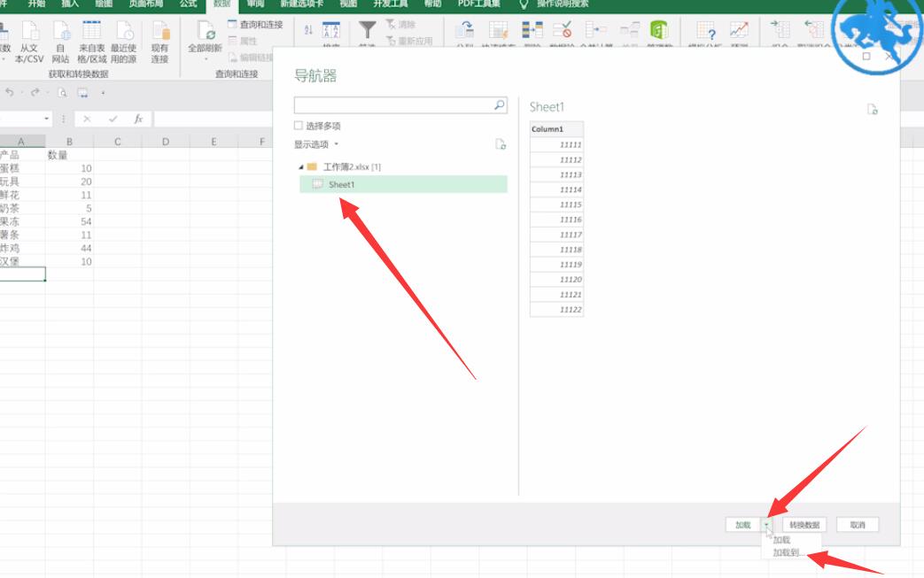
Task: Choose 加载到... from the dropdown menu
Action: 787,552
